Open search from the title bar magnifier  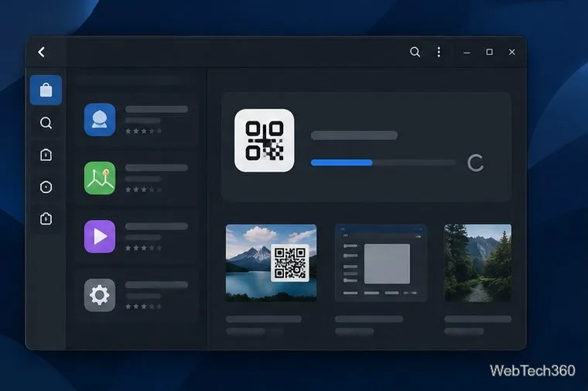click(415, 52)
